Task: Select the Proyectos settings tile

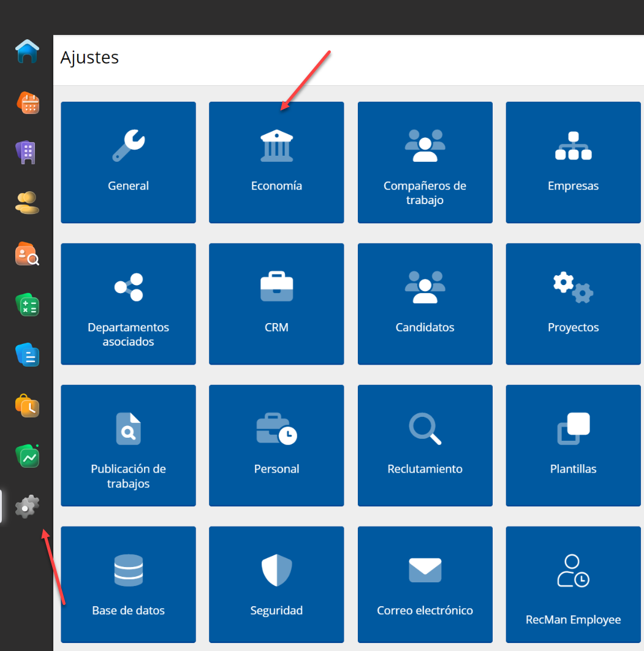Action: click(x=573, y=304)
